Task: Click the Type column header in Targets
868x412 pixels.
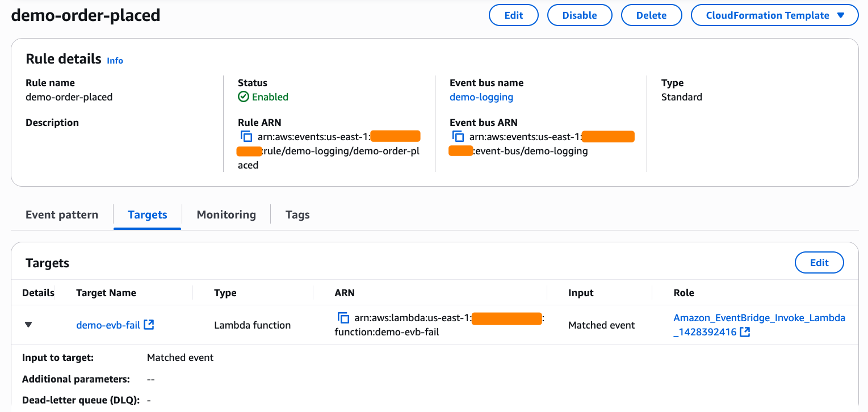Action: click(225, 293)
